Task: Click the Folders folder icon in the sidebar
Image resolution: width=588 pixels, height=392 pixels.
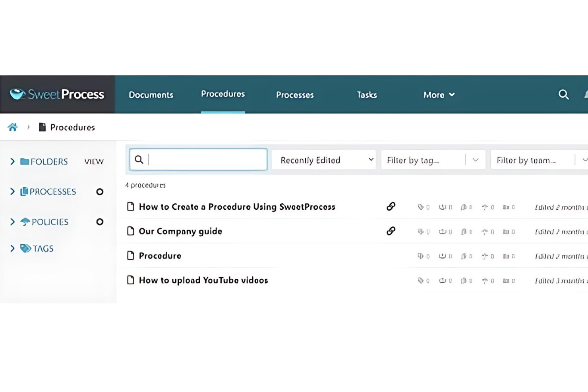Action: coord(25,161)
